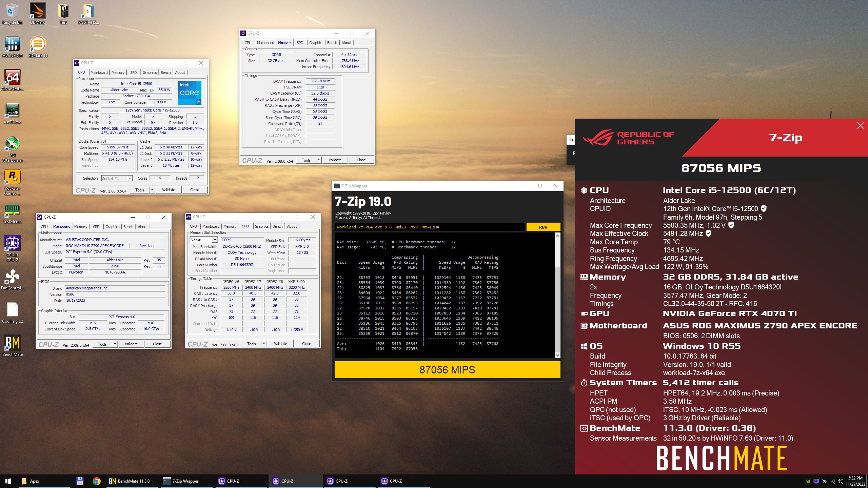Open the Tools arrow in CPU-Z Mainboard window
868x488 pixels.
point(115,344)
